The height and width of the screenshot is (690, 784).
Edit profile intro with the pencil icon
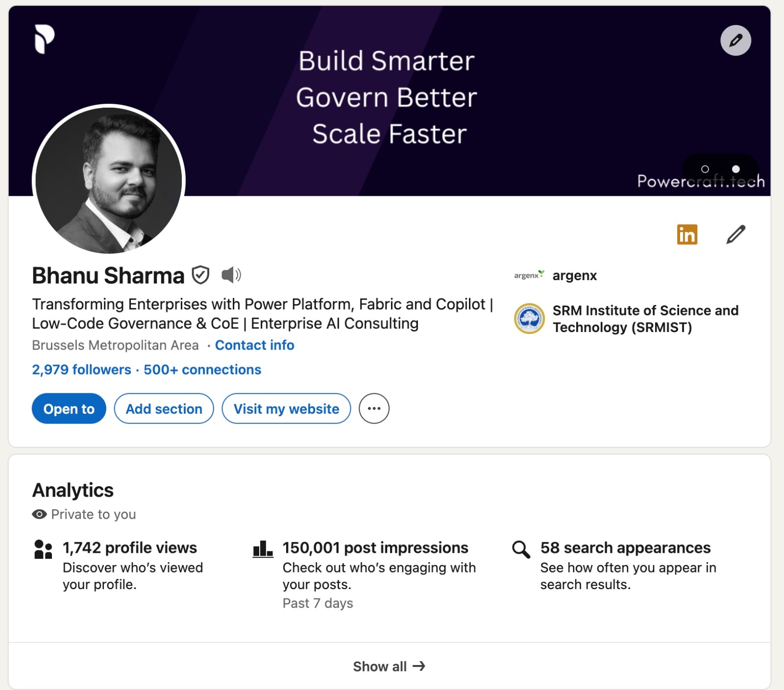pyautogui.click(x=735, y=235)
